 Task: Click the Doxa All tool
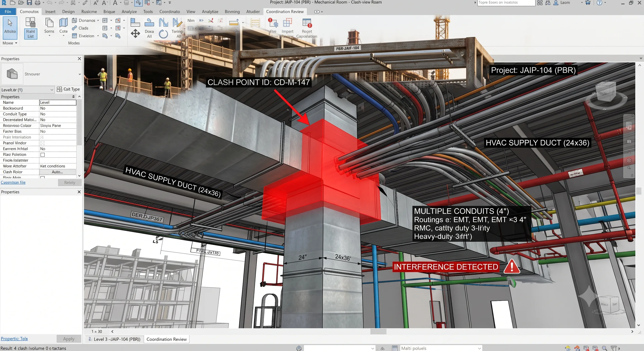pyautogui.click(x=149, y=28)
